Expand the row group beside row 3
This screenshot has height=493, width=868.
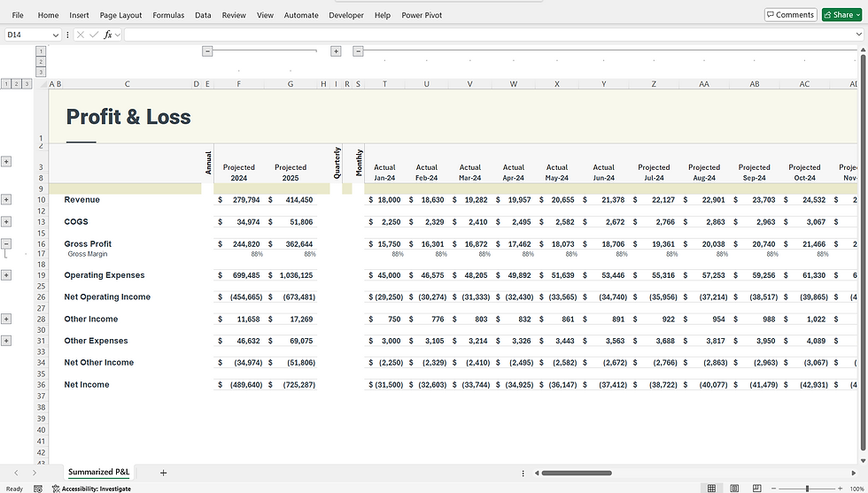pyautogui.click(x=6, y=162)
